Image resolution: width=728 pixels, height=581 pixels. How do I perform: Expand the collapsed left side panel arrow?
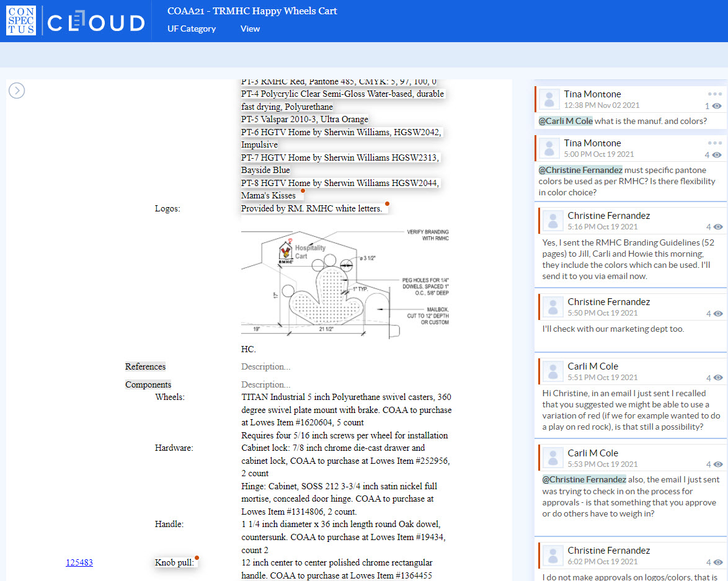point(17,91)
